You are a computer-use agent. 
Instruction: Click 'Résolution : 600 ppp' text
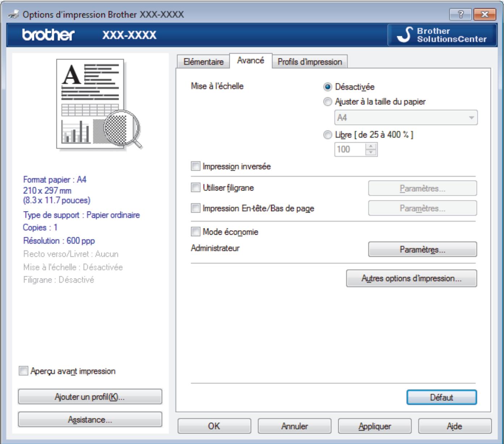59,241
